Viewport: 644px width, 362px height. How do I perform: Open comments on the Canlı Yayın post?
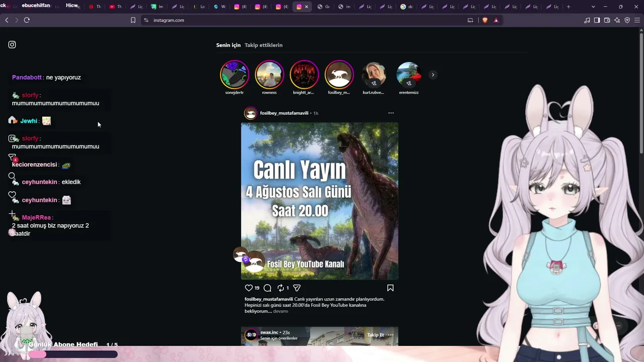[x=268, y=288]
